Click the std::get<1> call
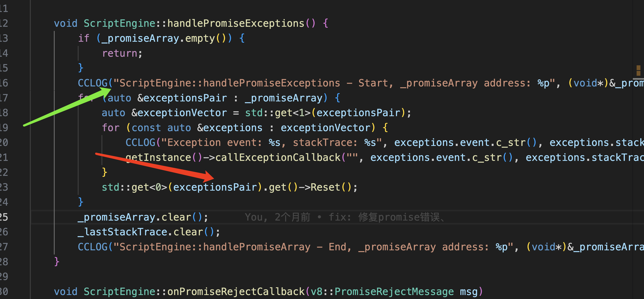The image size is (644, 299). pos(278,113)
